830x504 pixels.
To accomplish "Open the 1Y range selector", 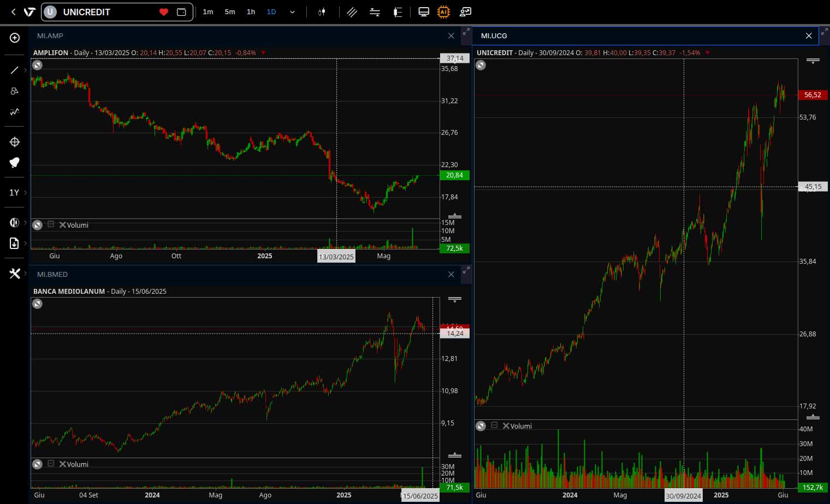I will click(14, 192).
